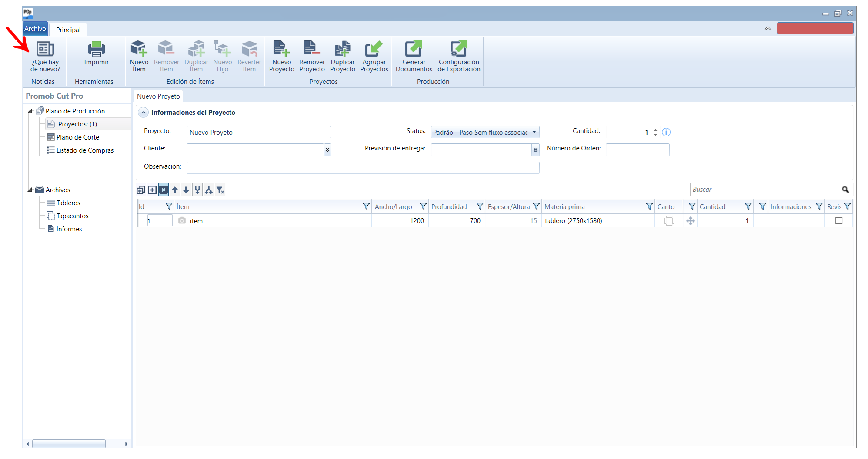Open the Status dropdown
The height and width of the screenshot is (459, 868).
[x=534, y=132]
